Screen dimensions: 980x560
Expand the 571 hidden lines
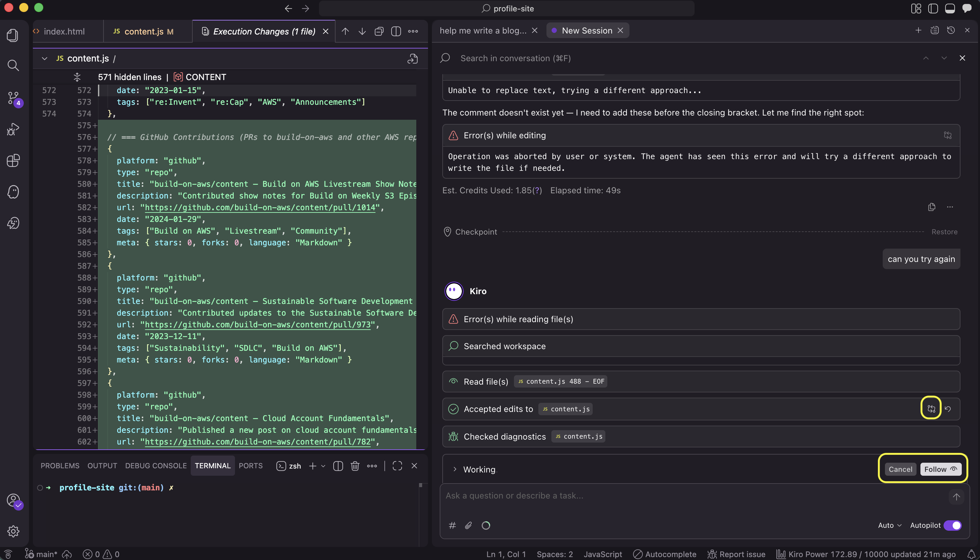[77, 77]
